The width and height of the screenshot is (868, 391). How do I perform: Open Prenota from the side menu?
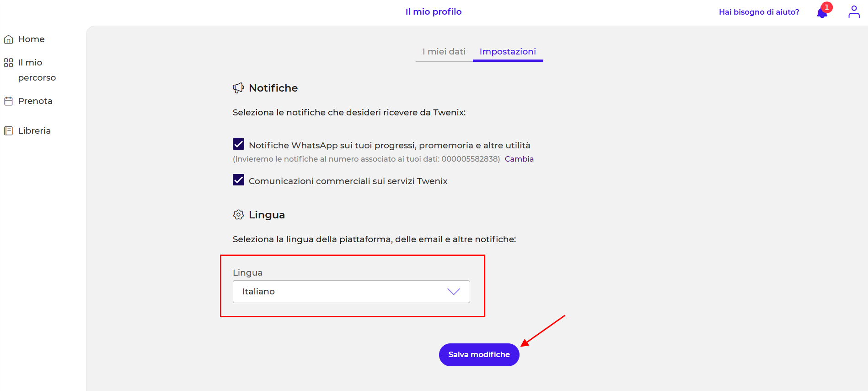click(35, 101)
